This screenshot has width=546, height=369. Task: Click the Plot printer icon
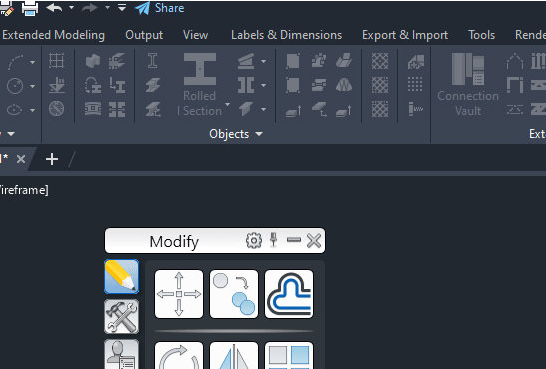coord(30,8)
